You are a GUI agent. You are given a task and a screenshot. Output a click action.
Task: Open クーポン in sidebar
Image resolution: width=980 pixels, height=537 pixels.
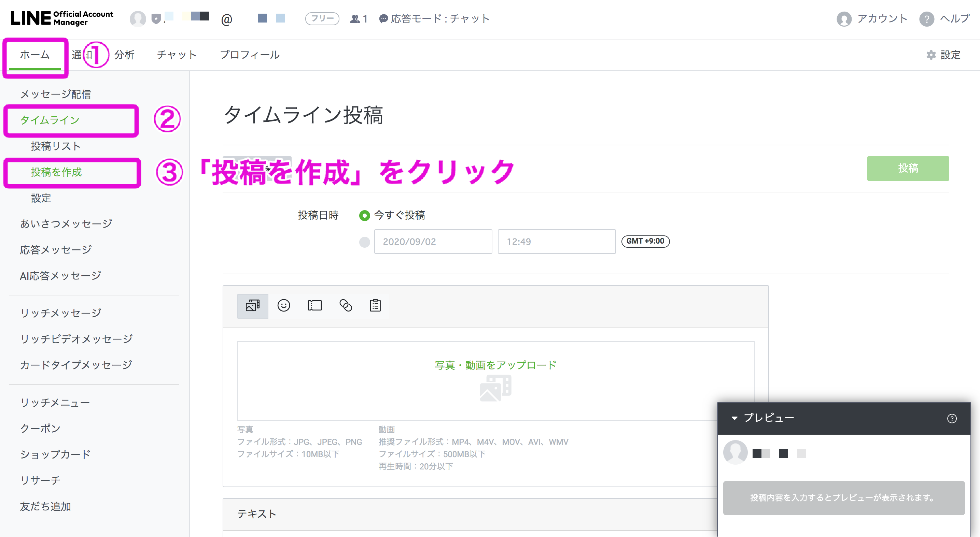point(40,428)
